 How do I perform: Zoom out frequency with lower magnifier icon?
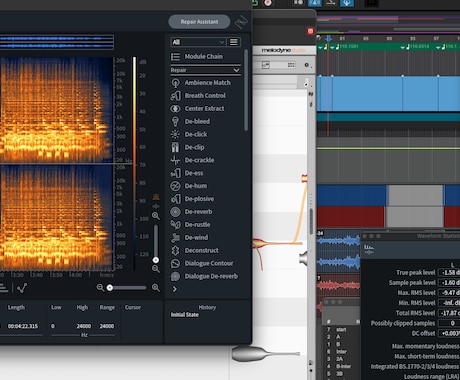pyautogui.click(x=156, y=269)
